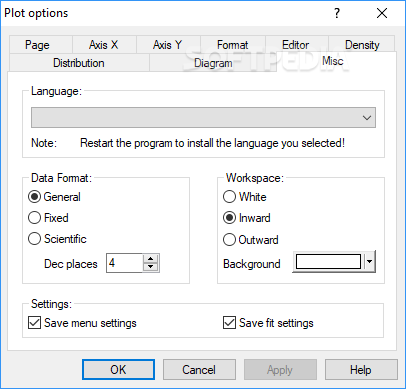Switch to the Axis X tab
This screenshot has width=406, height=389.
104,45
